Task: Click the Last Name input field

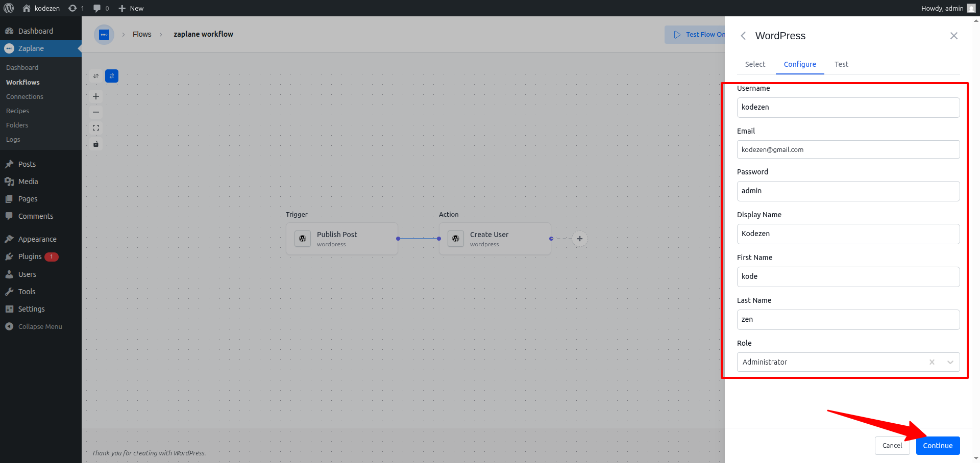Action: click(x=848, y=320)
